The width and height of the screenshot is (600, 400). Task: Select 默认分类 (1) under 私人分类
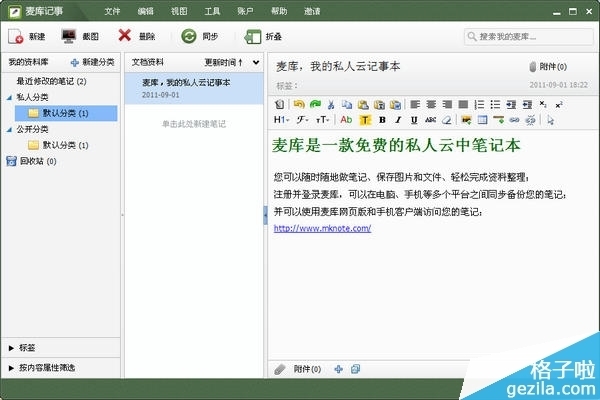(66, 113)
